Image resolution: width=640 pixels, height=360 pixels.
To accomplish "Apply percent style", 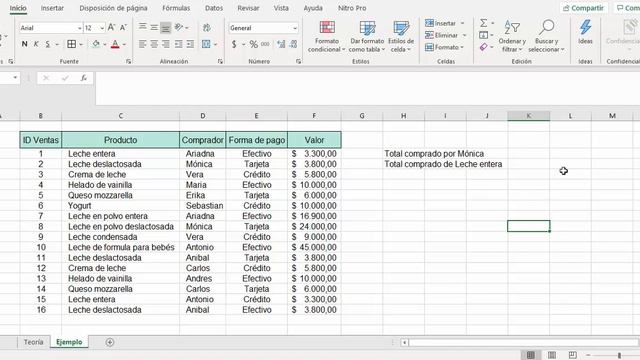I will pyautogui.click(x=253, y=44).
